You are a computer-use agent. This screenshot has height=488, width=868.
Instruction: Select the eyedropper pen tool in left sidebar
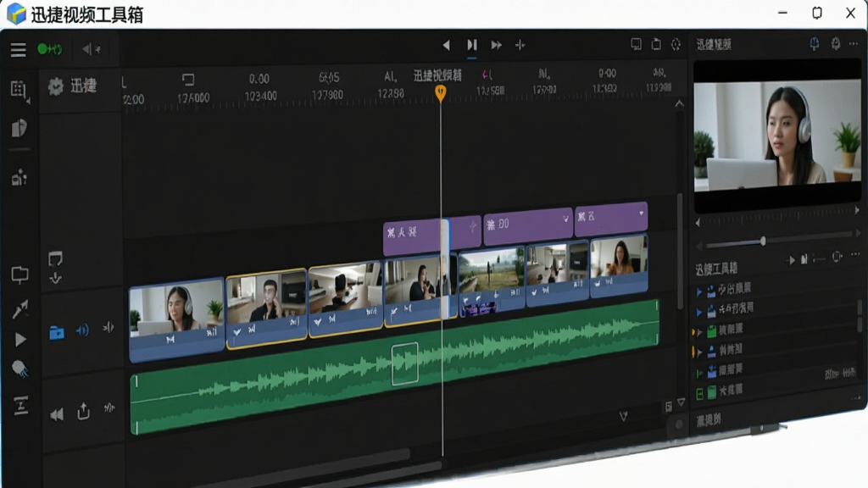[20, 309]
